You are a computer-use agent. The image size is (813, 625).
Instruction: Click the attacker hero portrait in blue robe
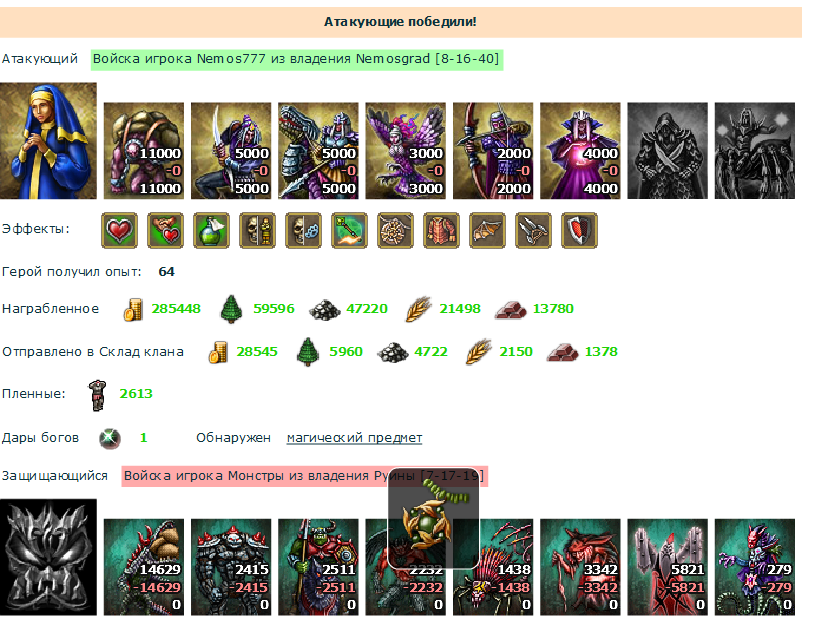pos(48,141)
